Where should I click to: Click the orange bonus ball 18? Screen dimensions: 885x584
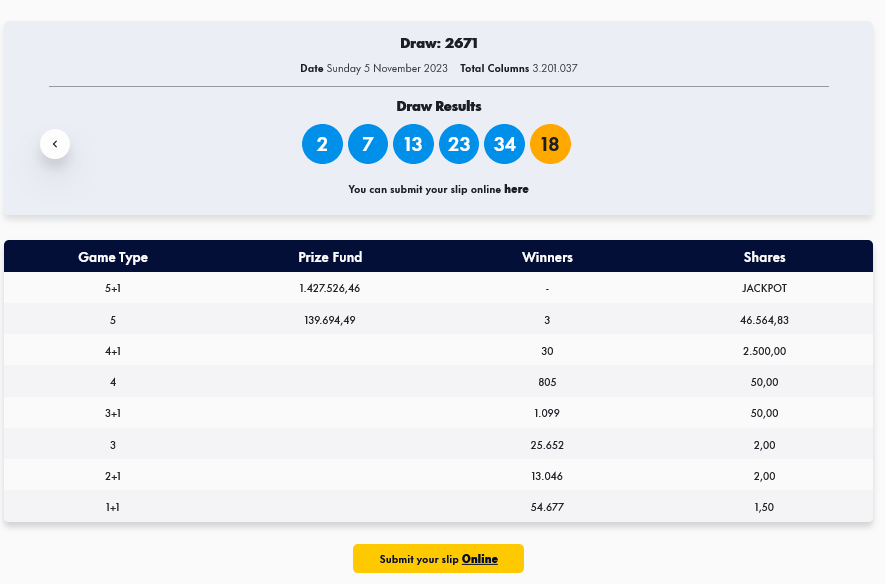click(550, 144)
